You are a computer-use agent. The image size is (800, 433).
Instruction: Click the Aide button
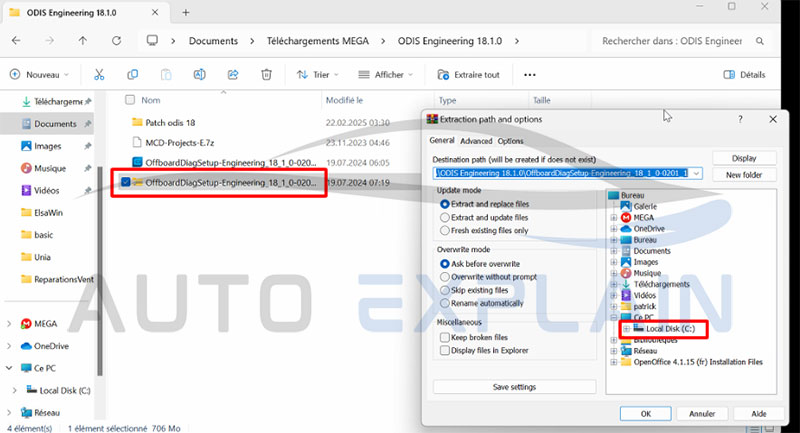[759, 414]
